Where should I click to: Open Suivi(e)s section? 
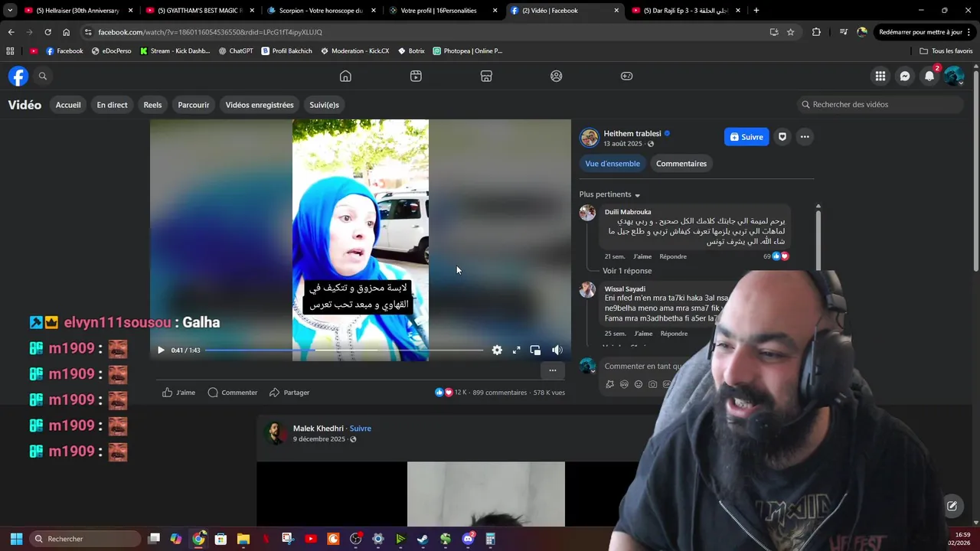pyautogui.click(x=324, y=105)
